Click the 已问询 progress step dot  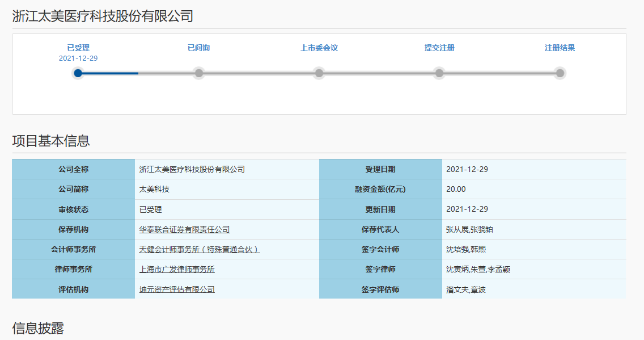pos(199,73)
